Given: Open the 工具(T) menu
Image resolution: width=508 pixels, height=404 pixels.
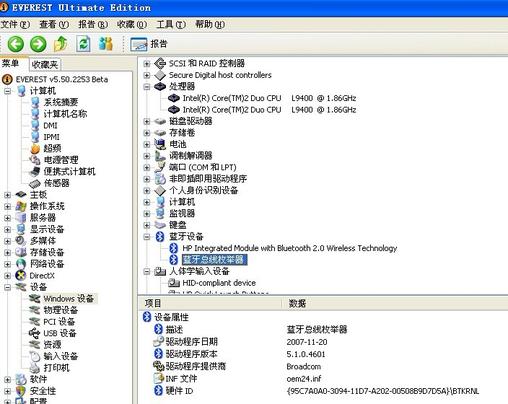Looking at the screenshot, I should tap(171, 24).
